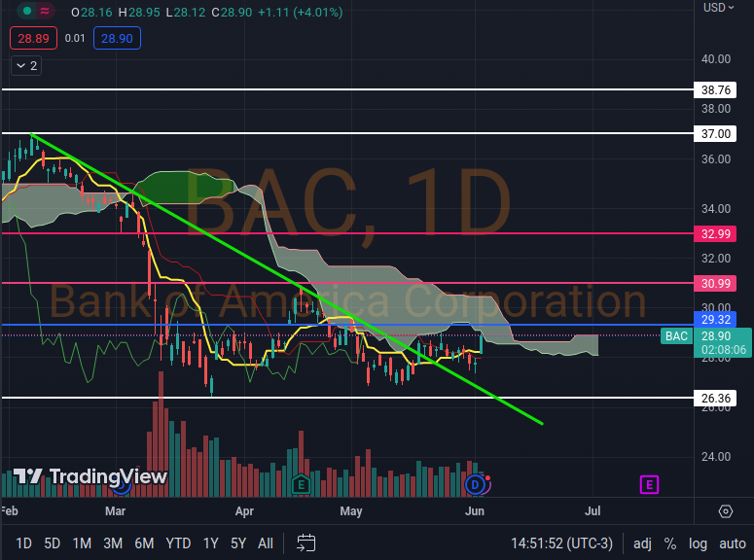Click the 29.32 blue price line label
Viewport: 754px width, 560px height.
coord(715,319)
